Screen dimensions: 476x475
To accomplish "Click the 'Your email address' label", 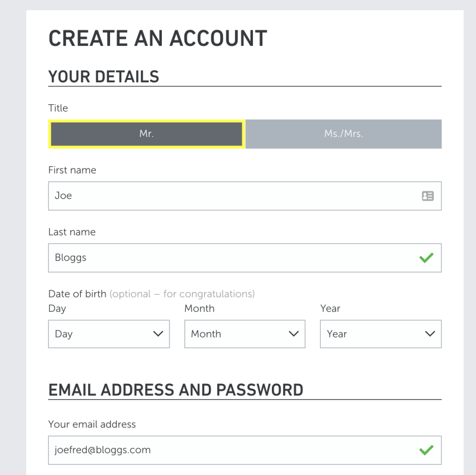I will tap(92, 424).
